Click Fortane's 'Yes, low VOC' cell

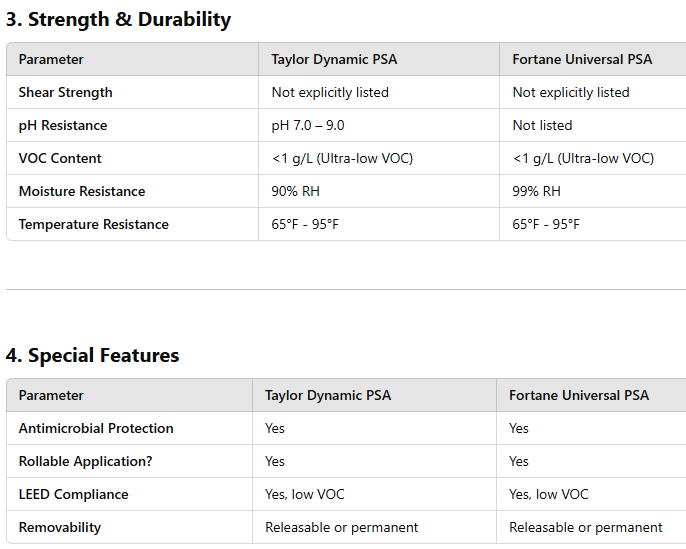549,494
